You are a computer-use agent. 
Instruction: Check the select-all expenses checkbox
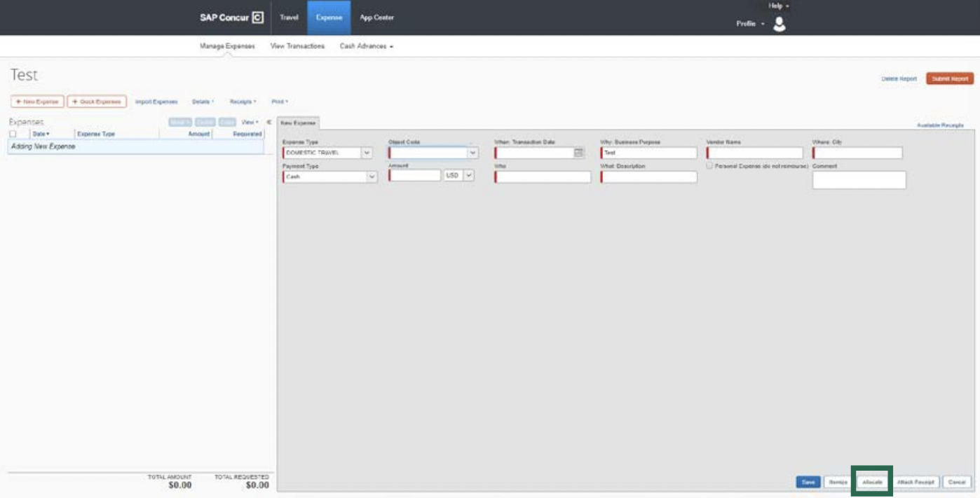(13, 134)
